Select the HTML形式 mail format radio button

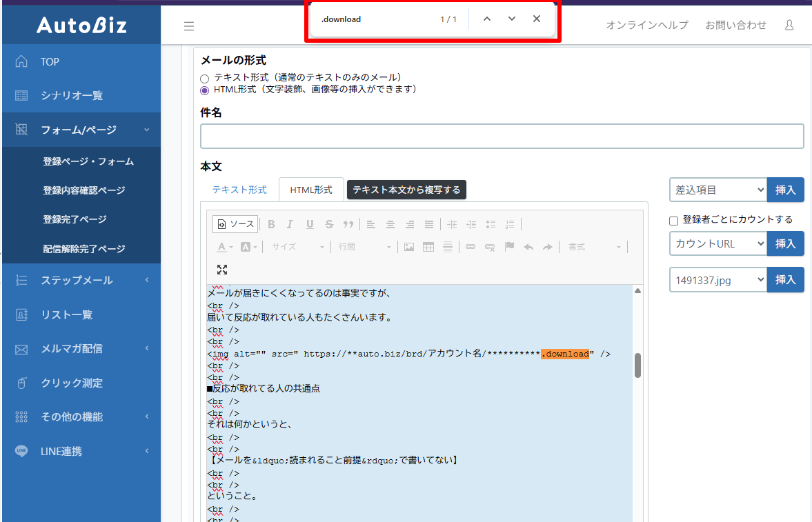[204, 90]
